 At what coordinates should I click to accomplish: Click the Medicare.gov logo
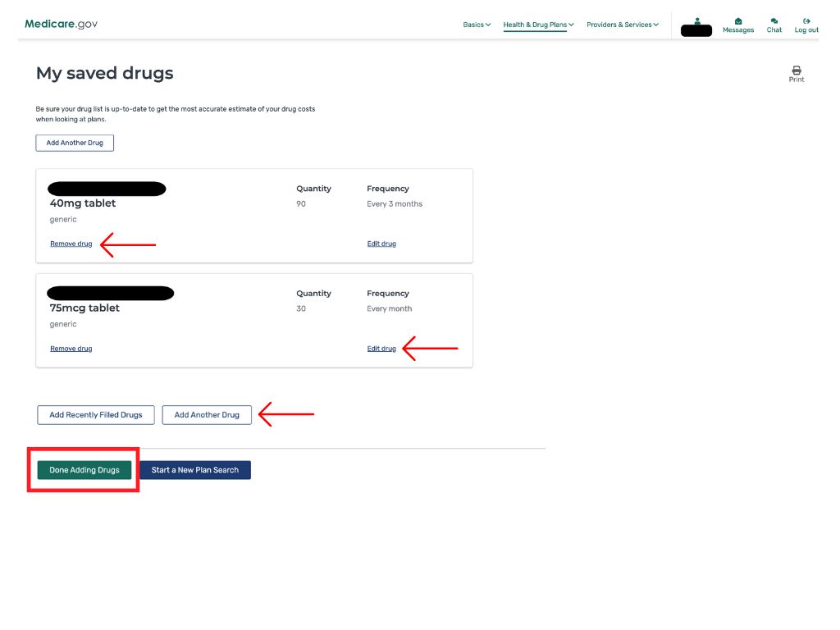click(61, 24)
